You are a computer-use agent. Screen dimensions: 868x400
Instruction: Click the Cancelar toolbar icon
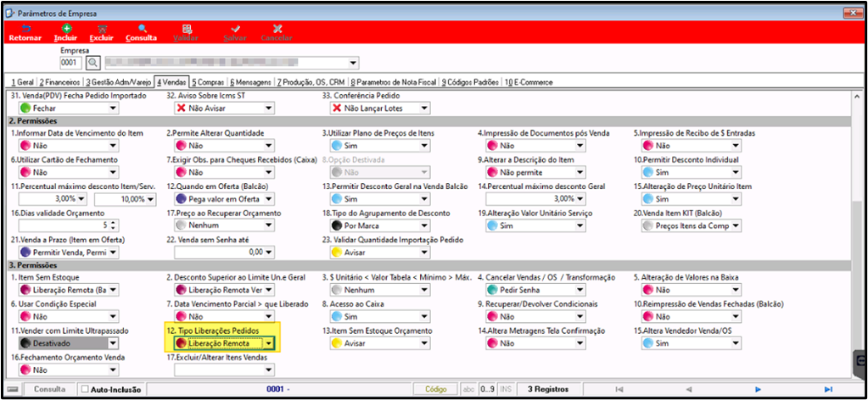(277, 28)
